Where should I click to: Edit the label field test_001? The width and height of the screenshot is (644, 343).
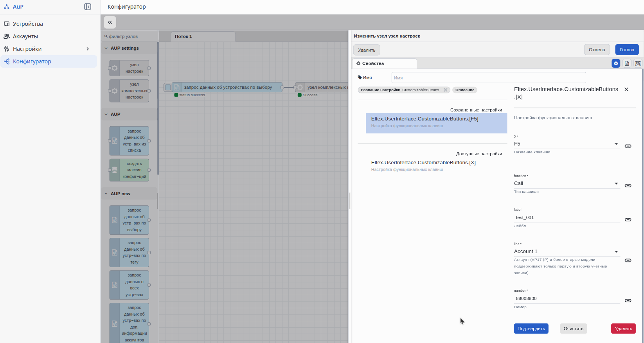pyautogui.click(x=567, y=217)
